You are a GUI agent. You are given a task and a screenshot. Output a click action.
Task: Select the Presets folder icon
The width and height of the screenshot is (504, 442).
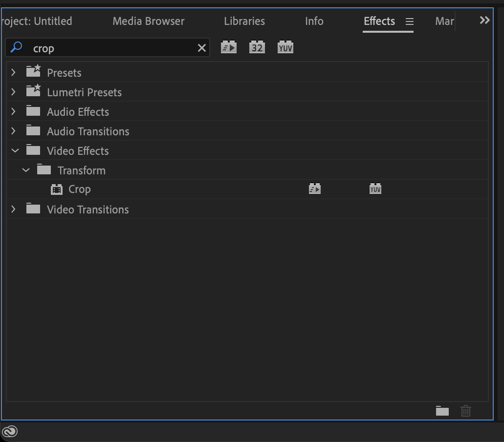click(33, 71)
